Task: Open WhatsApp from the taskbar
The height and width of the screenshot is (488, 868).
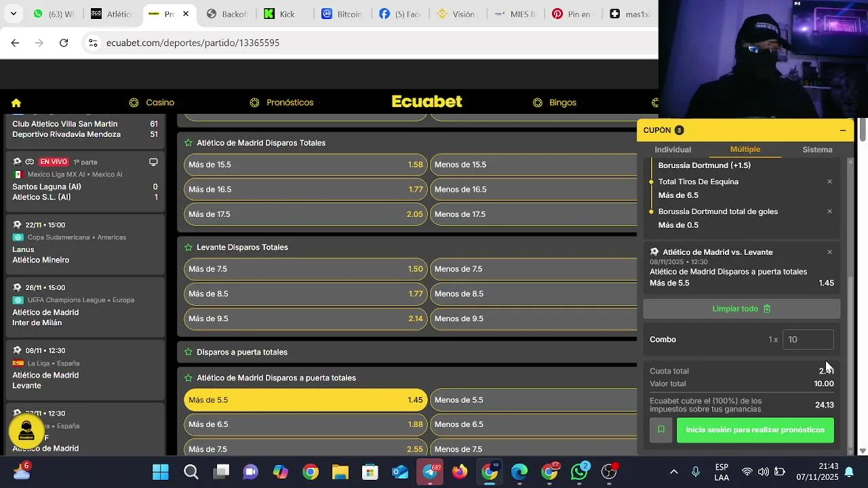Action: tap(580, 472)
